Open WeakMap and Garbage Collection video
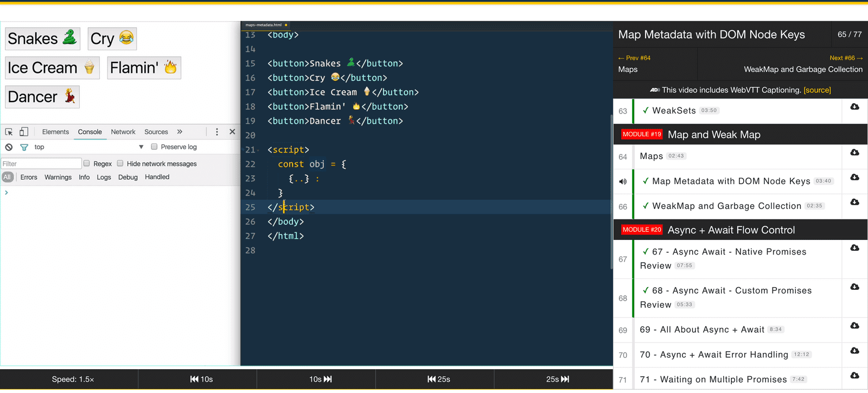 (726, 206)
